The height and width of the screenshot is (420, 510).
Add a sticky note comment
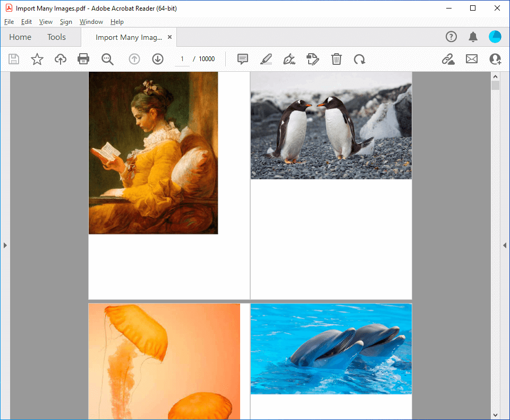coord(243,59)
